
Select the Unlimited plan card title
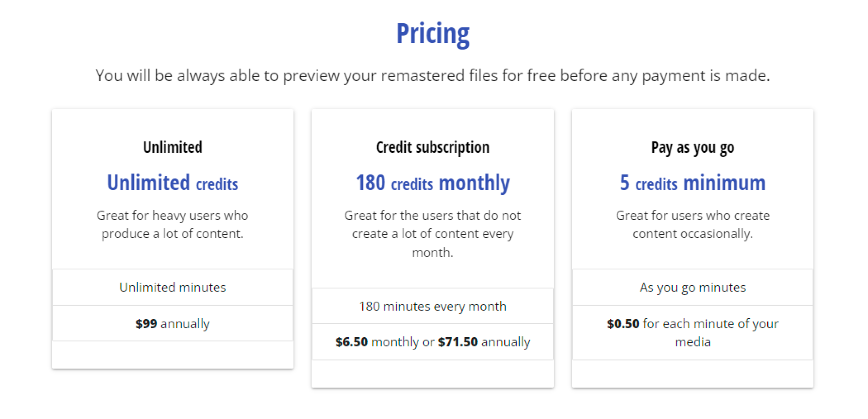point(172,147)
